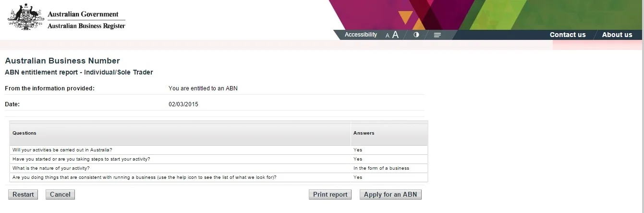Screen dimensions: 644x213
Task: Click the Restart button
Action: coord(23,195)
